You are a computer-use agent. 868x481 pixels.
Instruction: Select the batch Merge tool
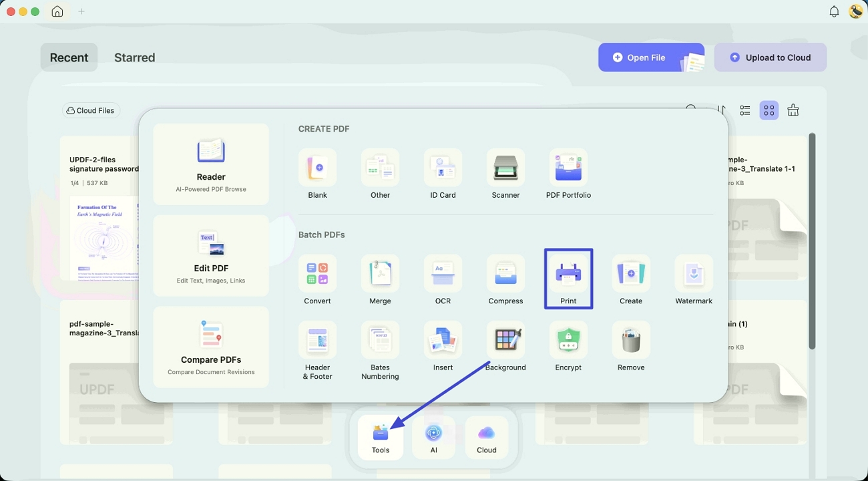[x=381, y=279]
